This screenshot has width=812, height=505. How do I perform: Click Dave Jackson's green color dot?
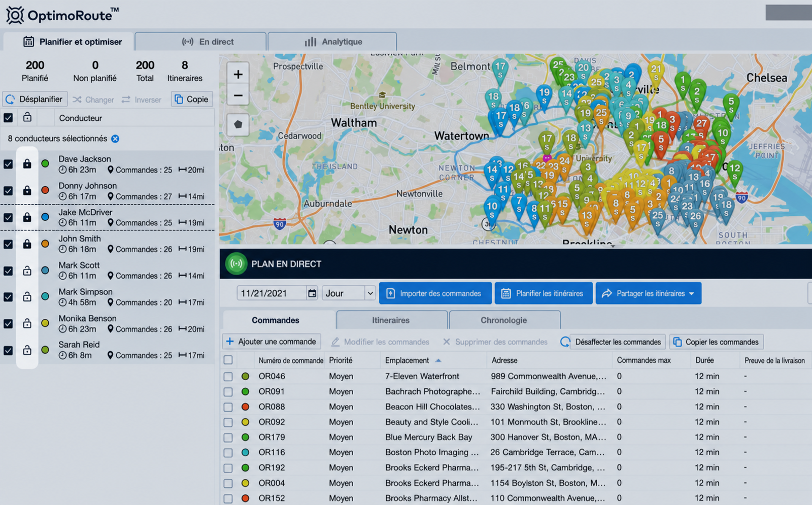[45, 163]
